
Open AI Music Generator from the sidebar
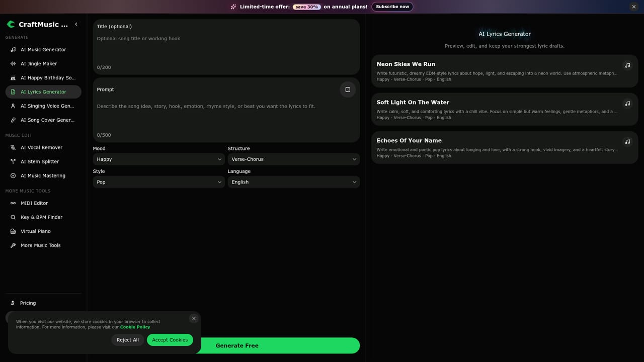(x=43, y=50)
